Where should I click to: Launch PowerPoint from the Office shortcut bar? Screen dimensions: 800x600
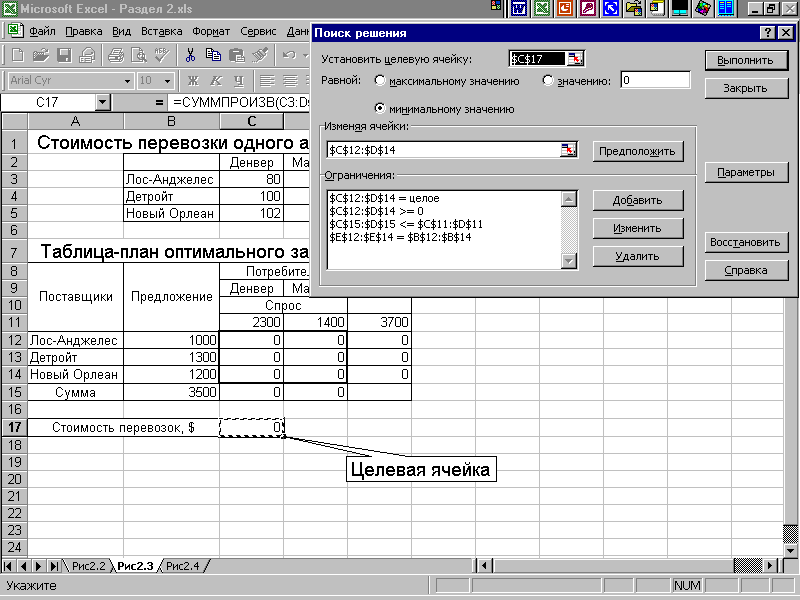[565, 9]
